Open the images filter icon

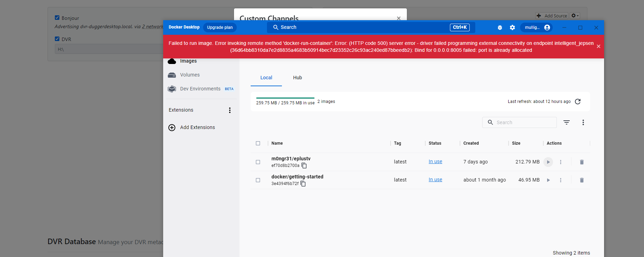coord(567,122)
